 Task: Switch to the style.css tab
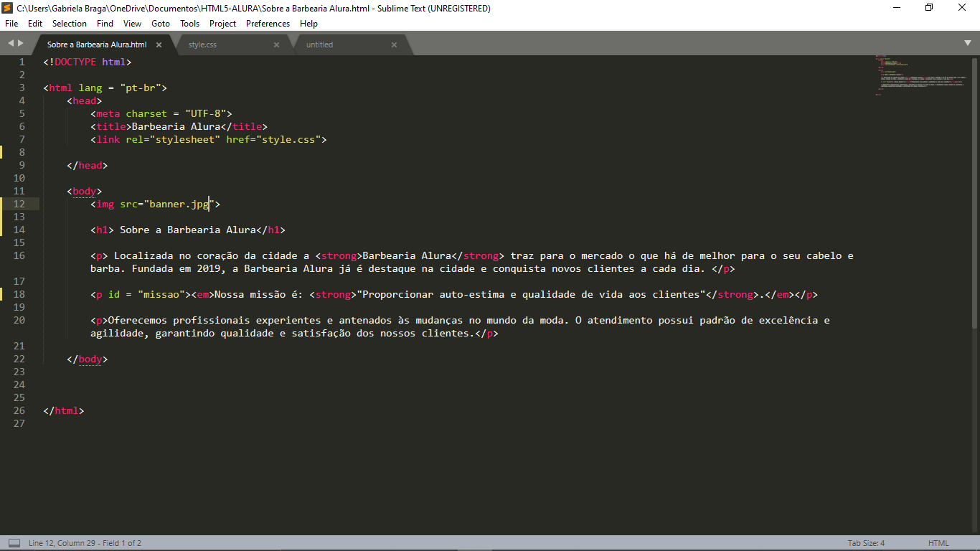coord(228,44)
